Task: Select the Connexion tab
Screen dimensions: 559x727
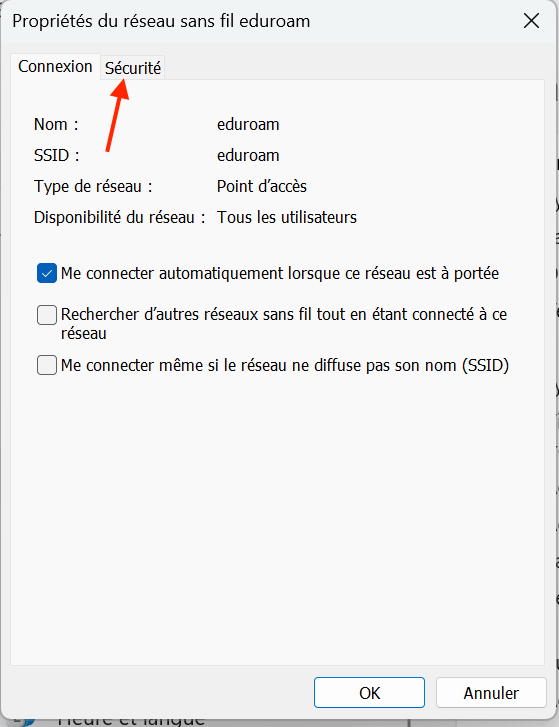Action: [55, 66]
